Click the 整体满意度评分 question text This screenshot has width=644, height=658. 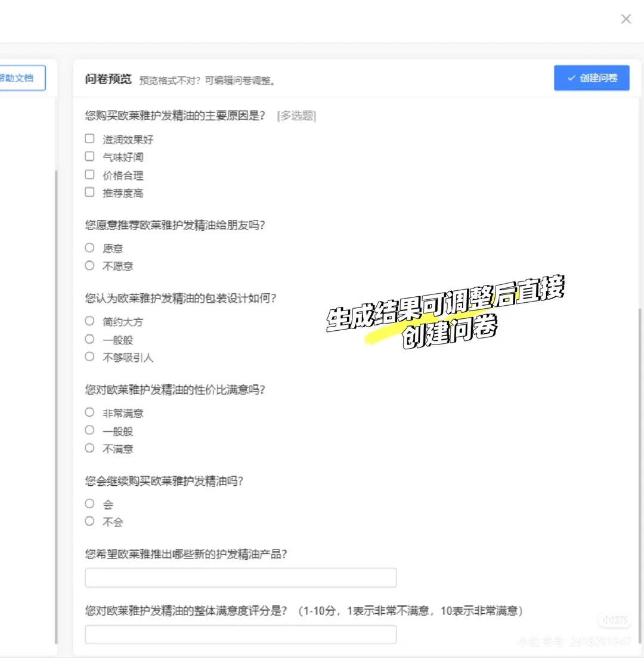point(304,610)
